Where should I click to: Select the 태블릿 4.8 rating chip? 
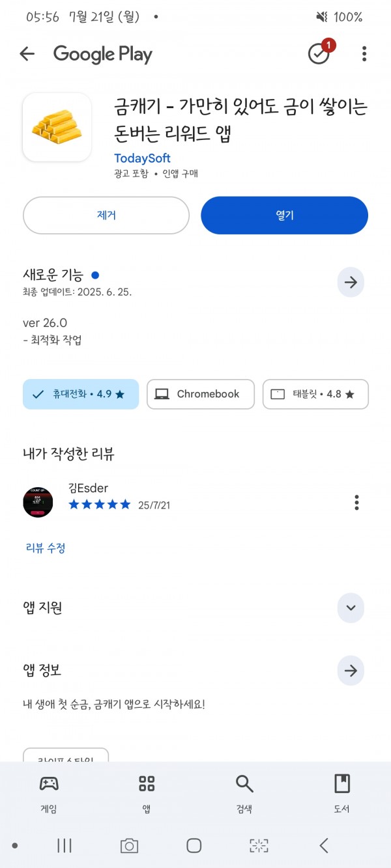coord(315,394)
